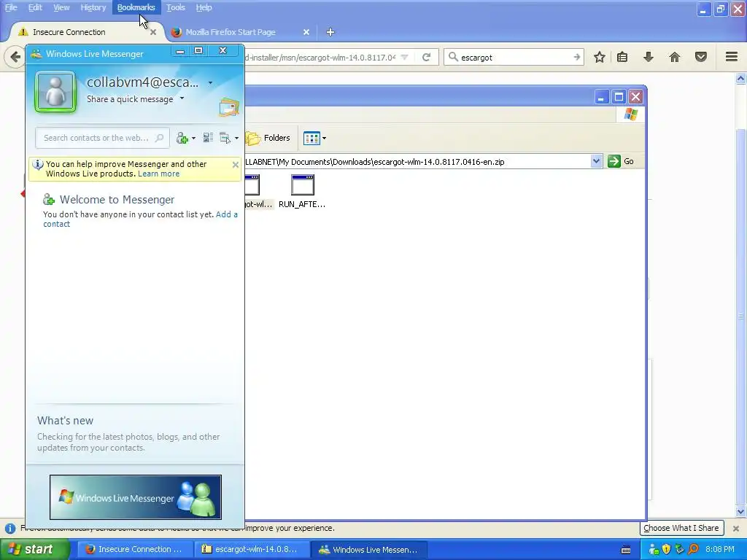Dismiss the Firefox data notification bar
Viewport: 747px width, 560px height.
[736, 529]
